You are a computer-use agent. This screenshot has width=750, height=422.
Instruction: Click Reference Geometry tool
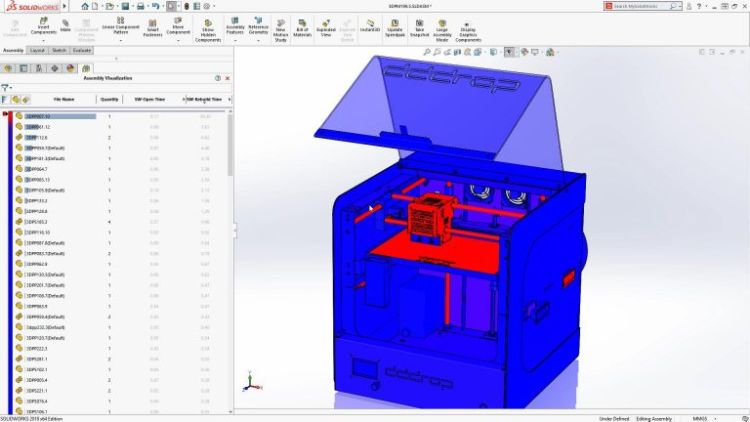[258, 26]
